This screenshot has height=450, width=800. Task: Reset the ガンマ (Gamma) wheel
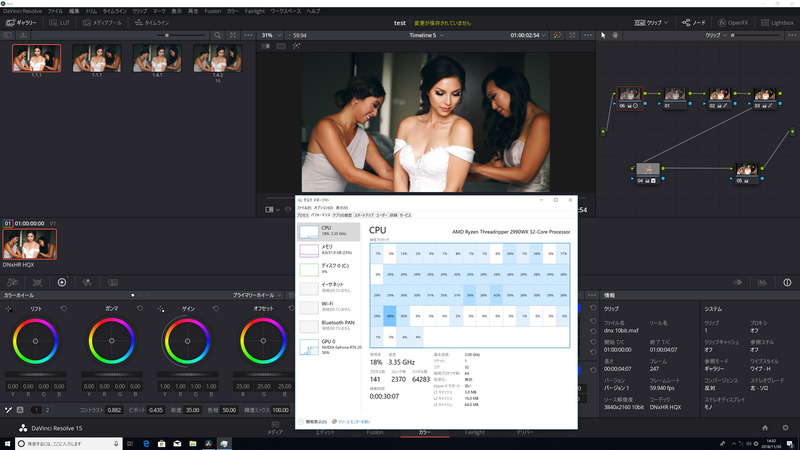140,309
